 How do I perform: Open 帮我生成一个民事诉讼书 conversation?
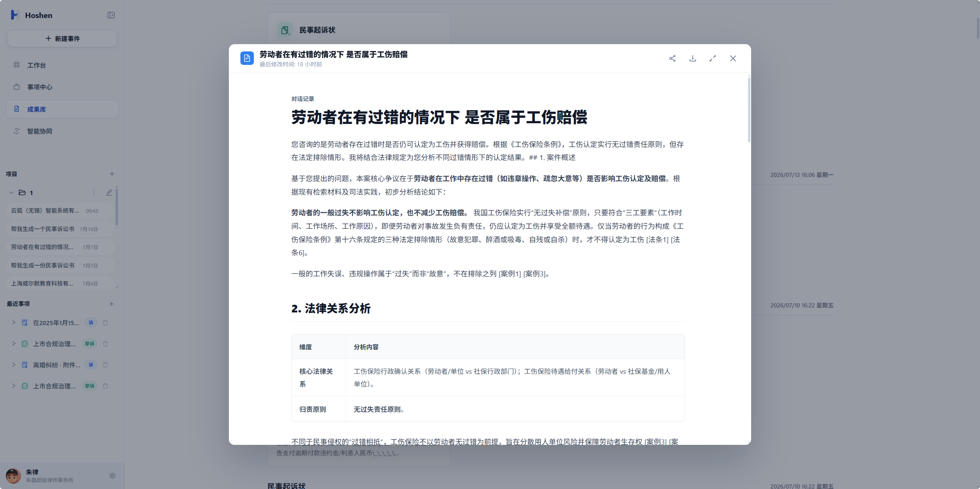60,229
